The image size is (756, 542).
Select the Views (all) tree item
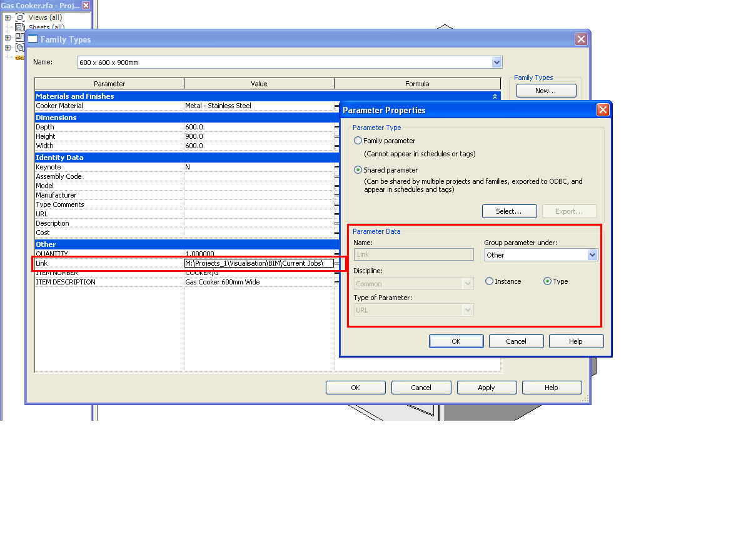point(46,18)
